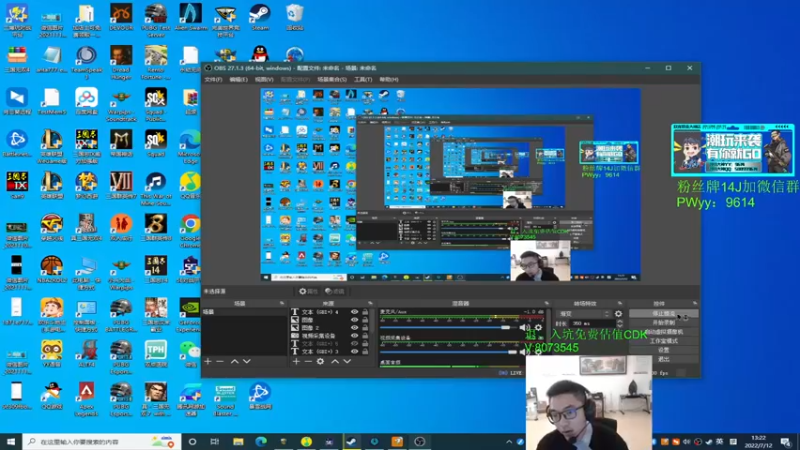This screenshot has width=800, height=450.
Task: Launch Dread Hunger desktop shortcut
Action: (121, 62)
